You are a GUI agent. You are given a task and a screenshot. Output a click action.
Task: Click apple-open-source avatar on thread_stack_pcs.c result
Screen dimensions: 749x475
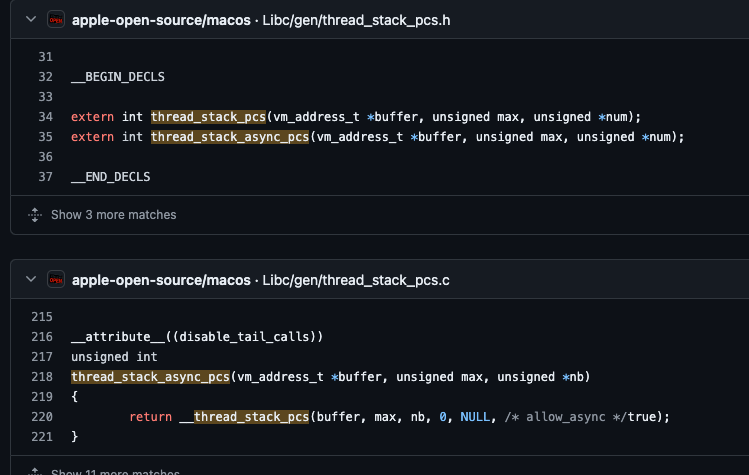[56, 280]
